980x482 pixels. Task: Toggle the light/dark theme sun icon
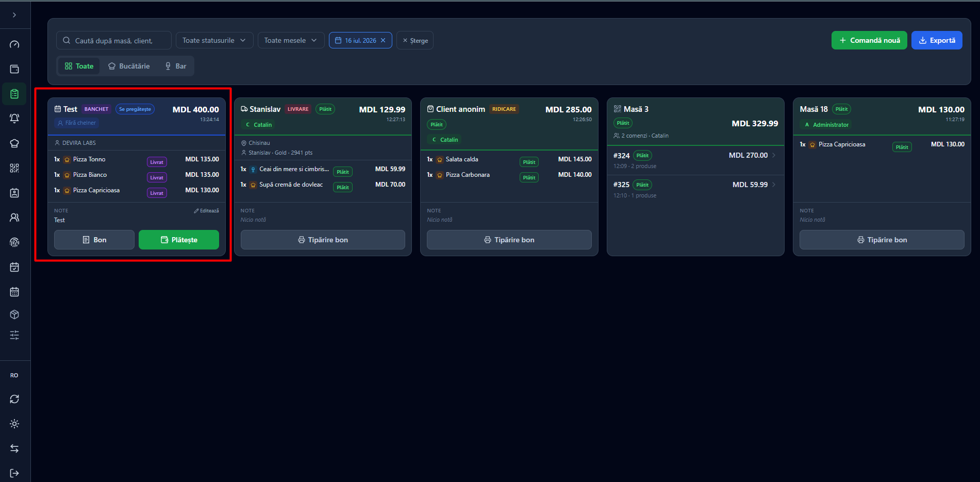coord(14,424)
